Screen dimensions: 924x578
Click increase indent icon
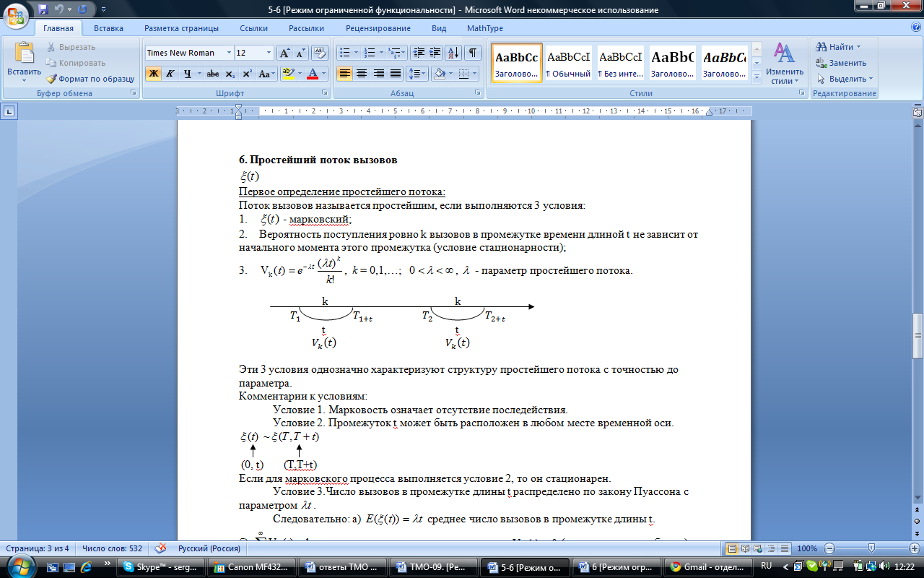tap(435, 53)
